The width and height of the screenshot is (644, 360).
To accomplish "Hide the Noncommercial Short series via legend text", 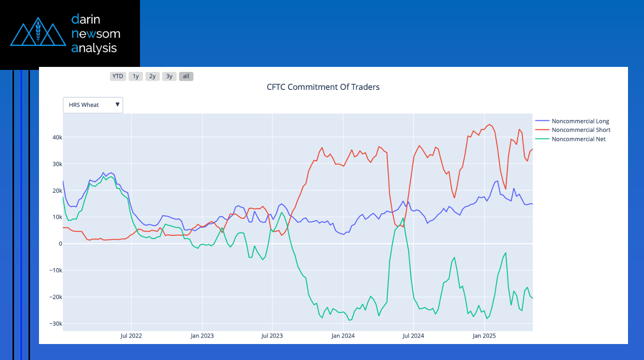I will (581, 130).
